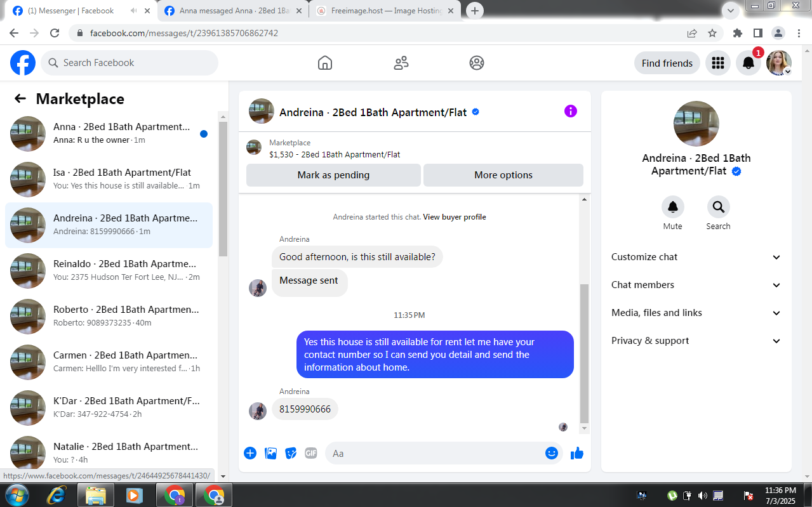Share this page from the address bar
The height and width of the screenshot is (507, 812).
click(692, 33)
